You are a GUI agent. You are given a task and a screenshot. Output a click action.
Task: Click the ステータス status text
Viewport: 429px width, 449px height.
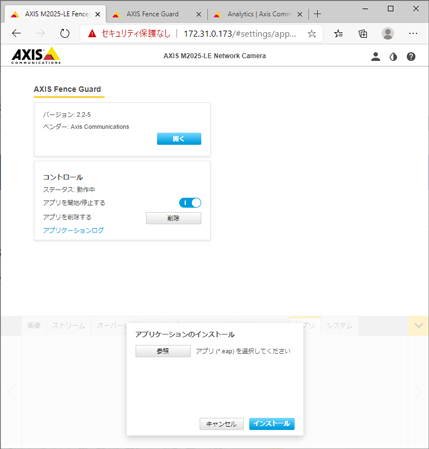point(69,190)
